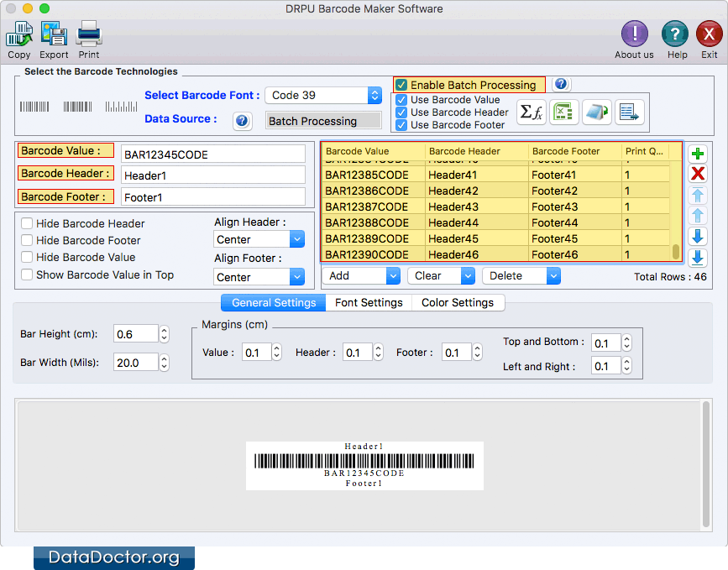The width and height of the screenshot is (728, 570).
Task: Click the Left and Right margin stepper
Action: tap(626, 366)
